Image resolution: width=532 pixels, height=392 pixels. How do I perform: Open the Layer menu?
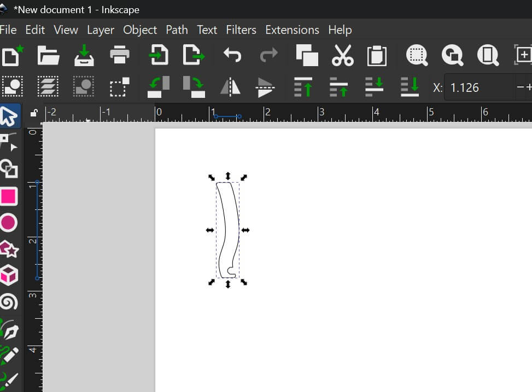pos(101,30)
